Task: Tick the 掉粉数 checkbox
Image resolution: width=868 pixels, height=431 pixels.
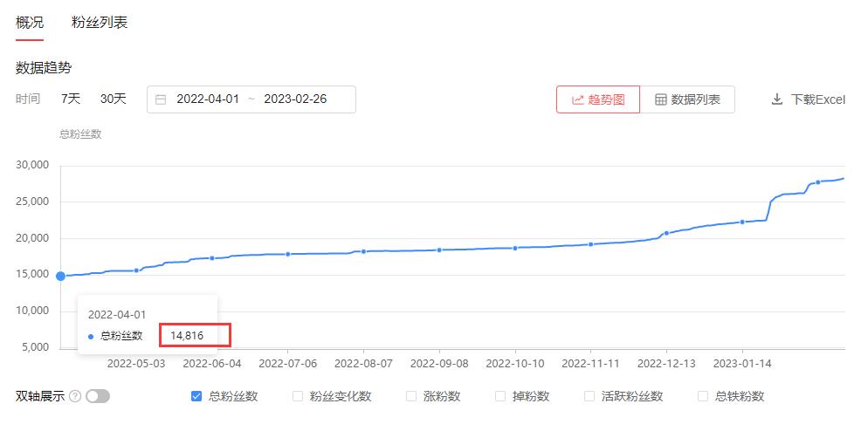Action: pos(500,396)
